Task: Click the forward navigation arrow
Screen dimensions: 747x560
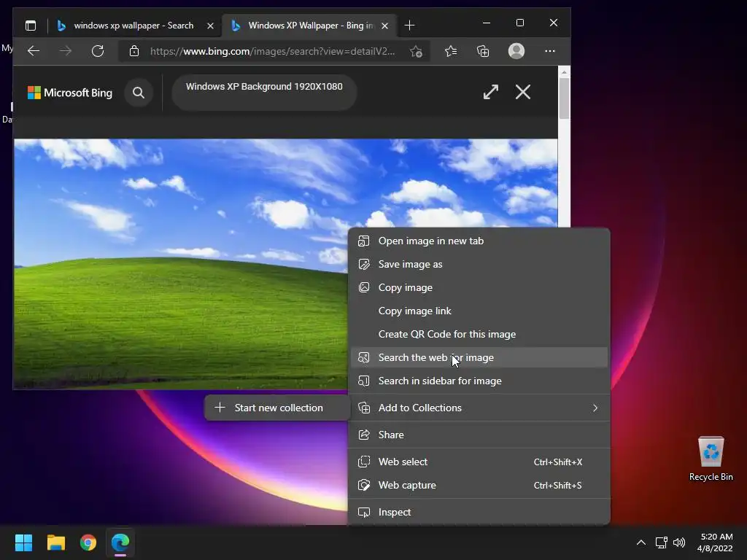Action: [x=65, y=51]
